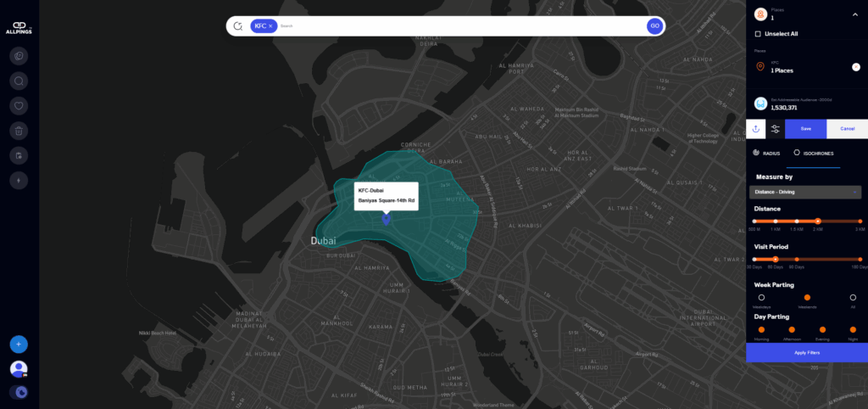Click the Dubai city label on map
This screenshot has height=409, width=868.
pos(324,240)
